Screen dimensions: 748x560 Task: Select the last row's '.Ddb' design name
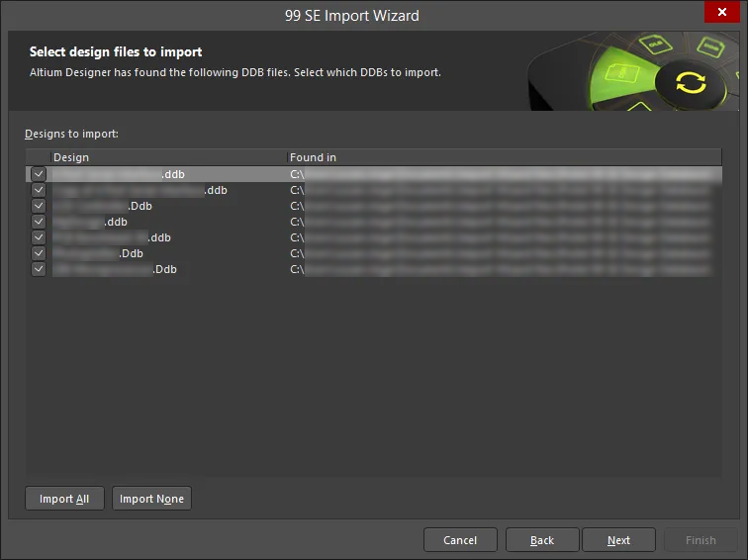115,269
